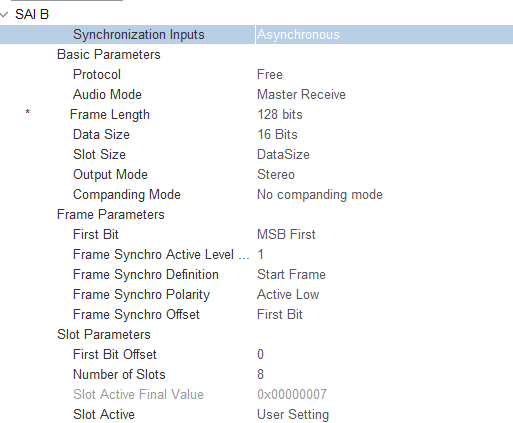Open the Companding Mode value
The width and height of the screenshot is (513, 423).
pyautogui.click(x=320, y=195)
